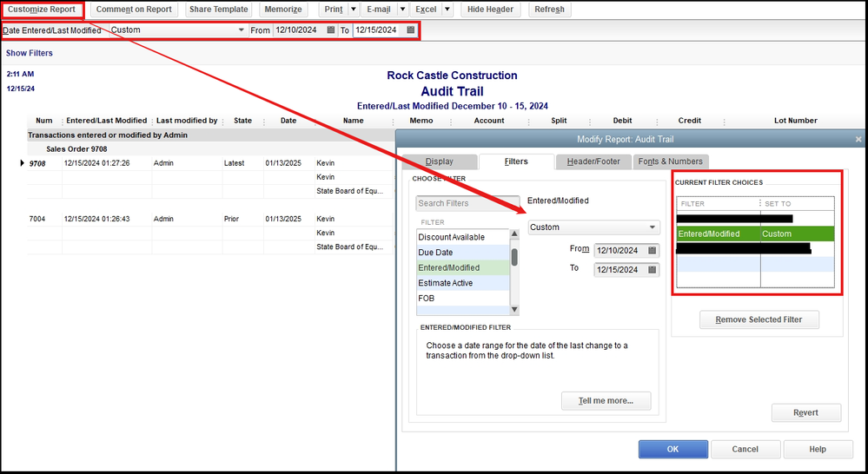Expand the Print button dropdown arrow
The width and height of the screenshot is (868, 474).
coord(353,10)
